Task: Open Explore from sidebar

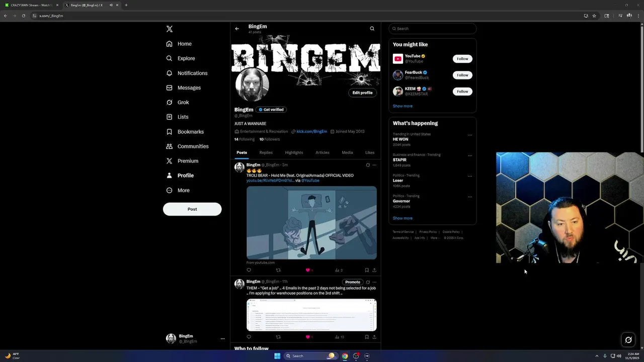Action: click(x=181, y=58)
